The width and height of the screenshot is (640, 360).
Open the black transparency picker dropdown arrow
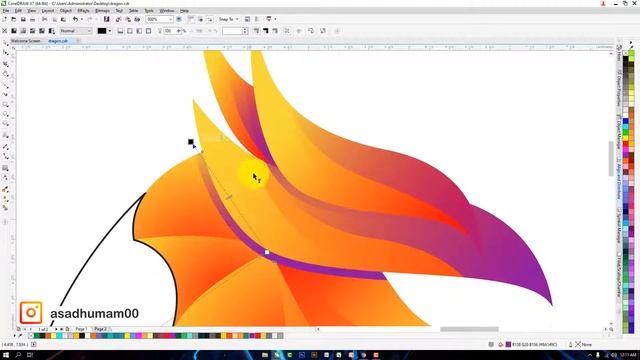(x=110, y=31)
